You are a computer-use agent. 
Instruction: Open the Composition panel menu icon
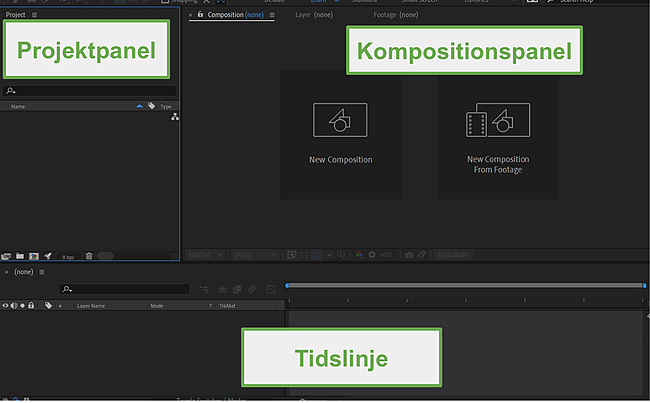click(272, 15)
